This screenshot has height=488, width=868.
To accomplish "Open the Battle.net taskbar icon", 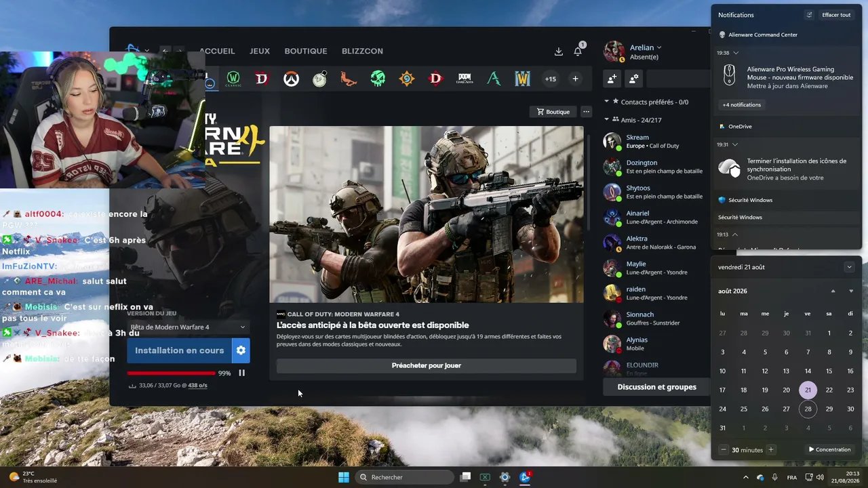I will tap(524, 477).
